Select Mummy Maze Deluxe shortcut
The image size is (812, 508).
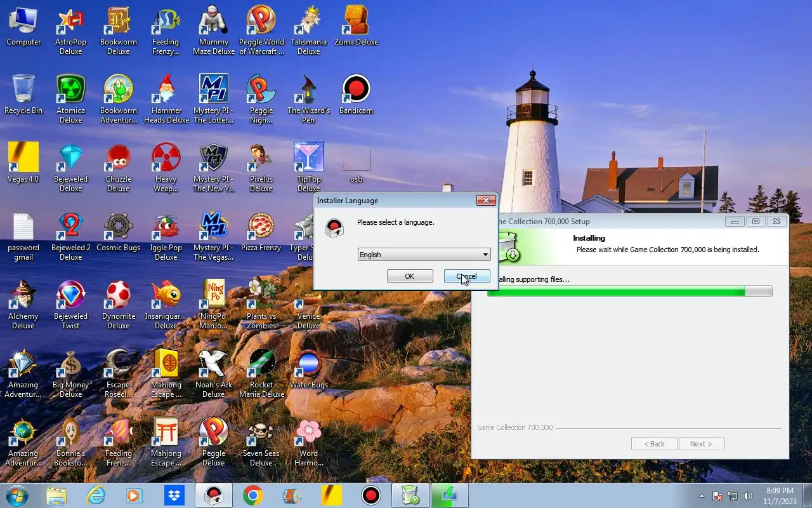214,31
